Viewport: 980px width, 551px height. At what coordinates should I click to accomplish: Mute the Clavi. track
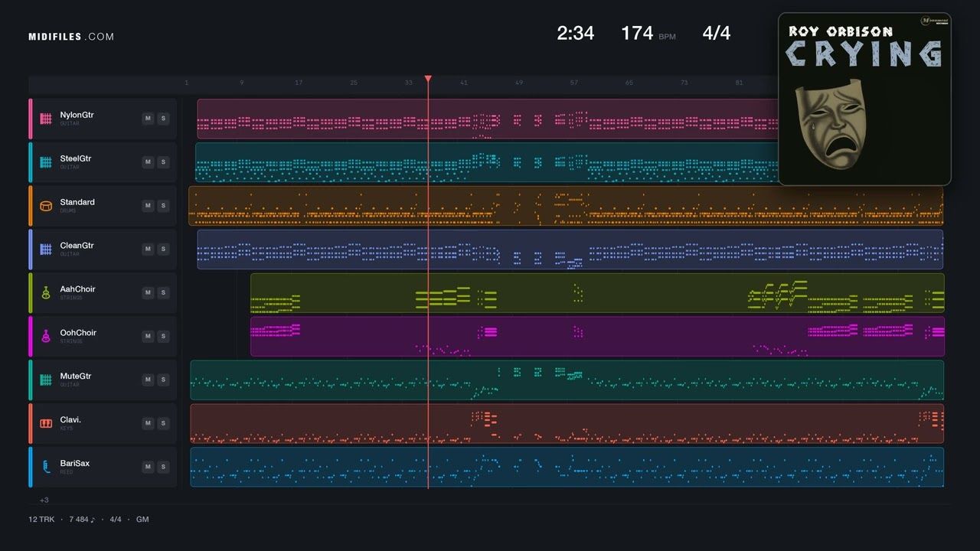tap(148, 424)
